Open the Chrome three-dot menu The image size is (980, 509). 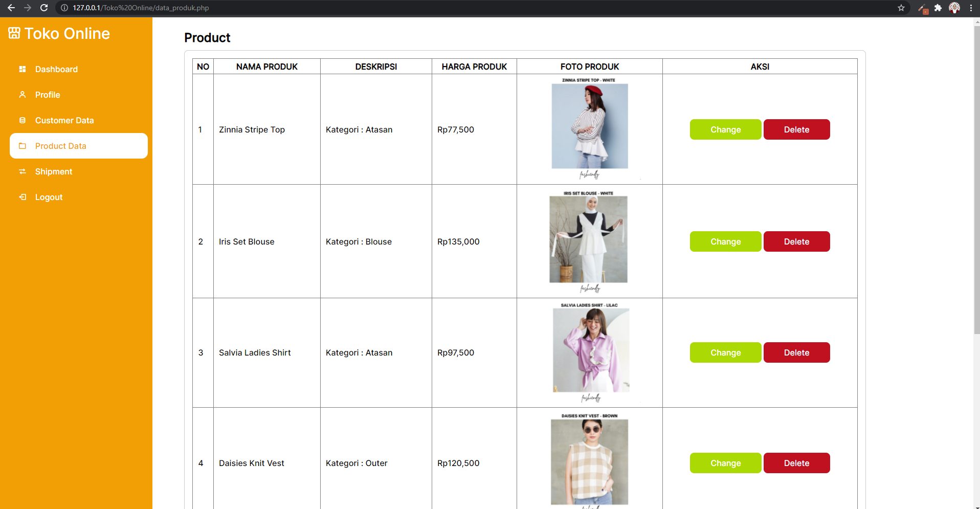tap(971, 8)
